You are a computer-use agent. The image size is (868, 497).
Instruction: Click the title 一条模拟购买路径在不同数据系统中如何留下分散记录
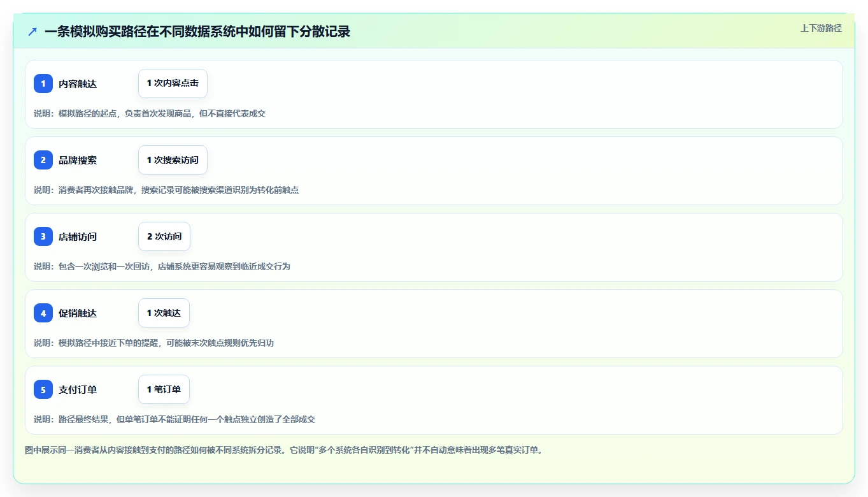pyautogui.click(x=197, y=31)
